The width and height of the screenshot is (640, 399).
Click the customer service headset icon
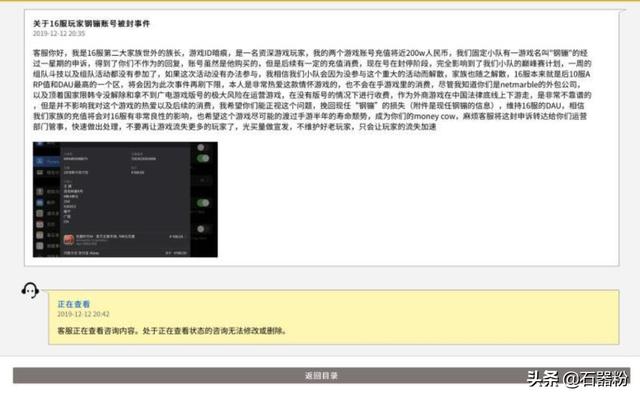point(30,290)
